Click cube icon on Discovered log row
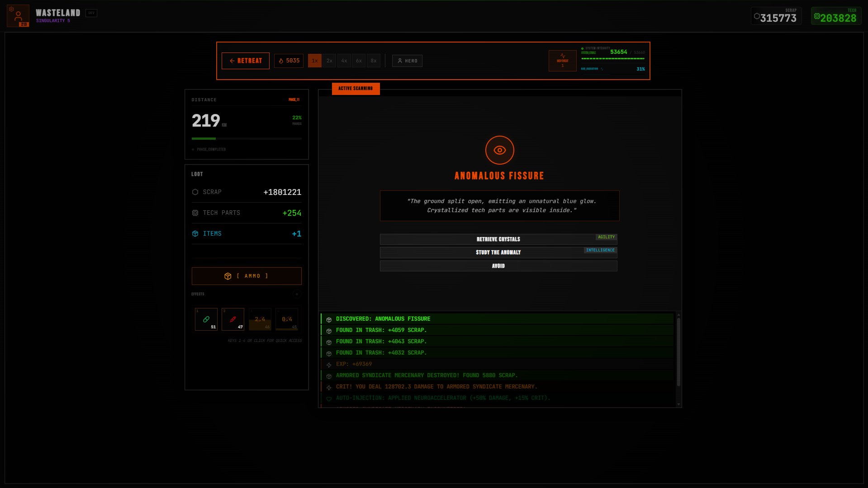Viewport: 868px width, 488px height. point(329,320)
